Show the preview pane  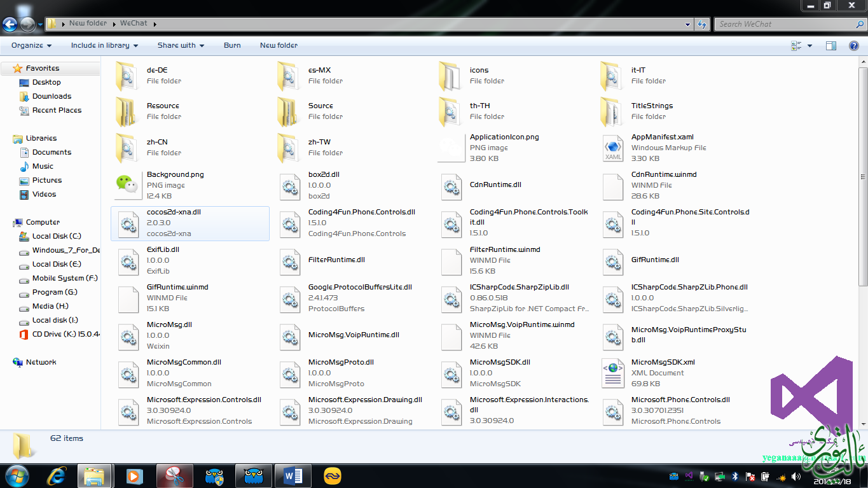(830, 46)
